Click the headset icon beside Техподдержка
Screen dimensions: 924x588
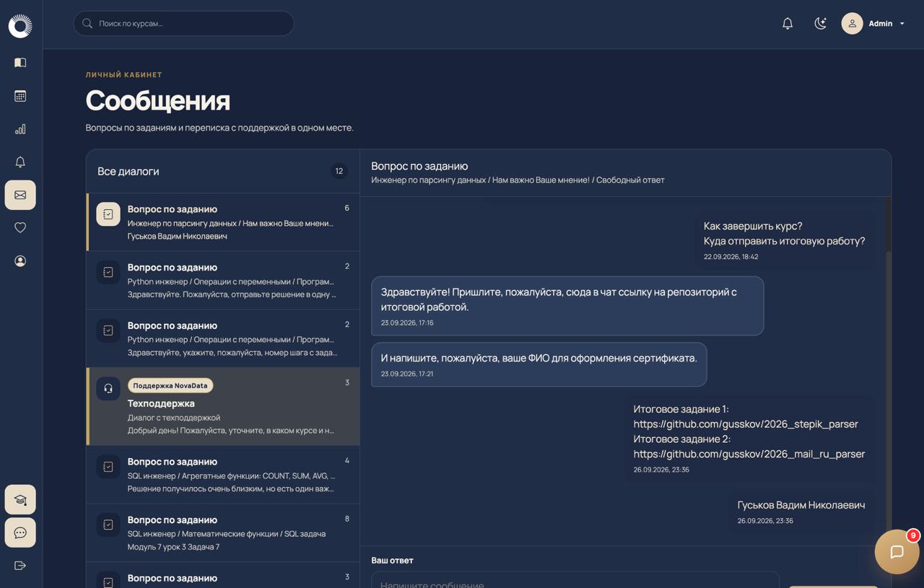(108, 388)
